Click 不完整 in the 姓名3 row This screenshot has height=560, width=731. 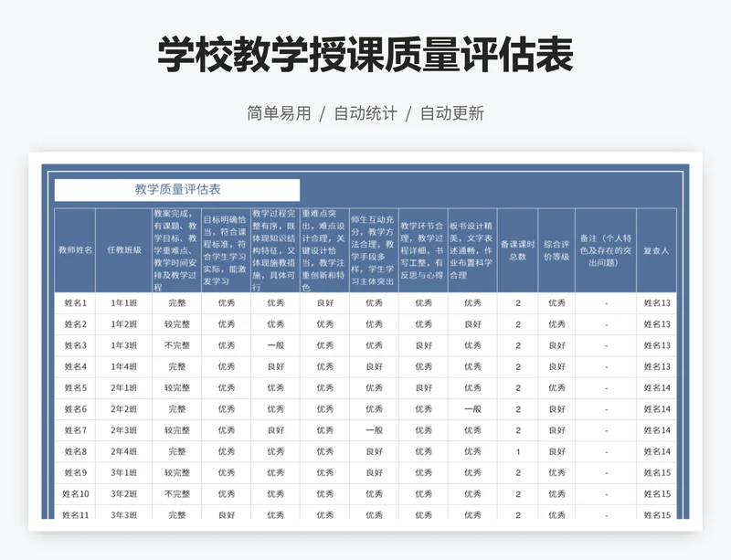177,345
